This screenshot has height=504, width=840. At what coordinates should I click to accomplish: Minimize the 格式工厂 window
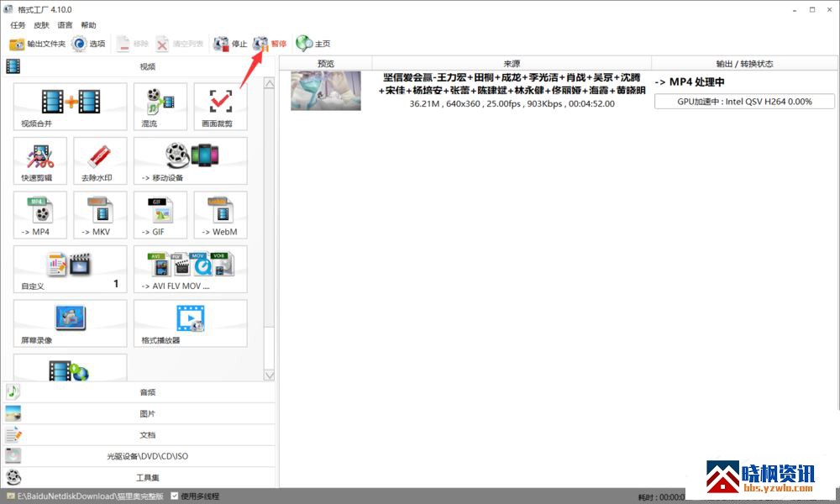tap(795, 9)
